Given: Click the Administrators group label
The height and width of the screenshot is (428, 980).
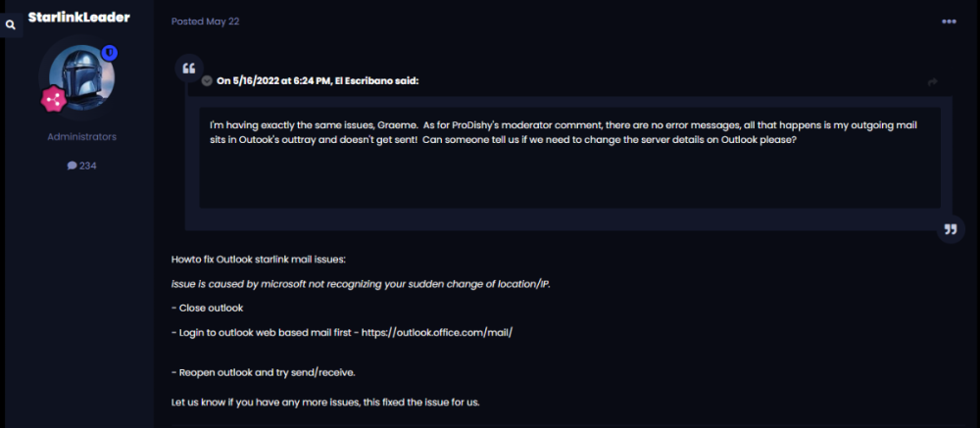Looking at the screenshot, I should tap(81, 137).
